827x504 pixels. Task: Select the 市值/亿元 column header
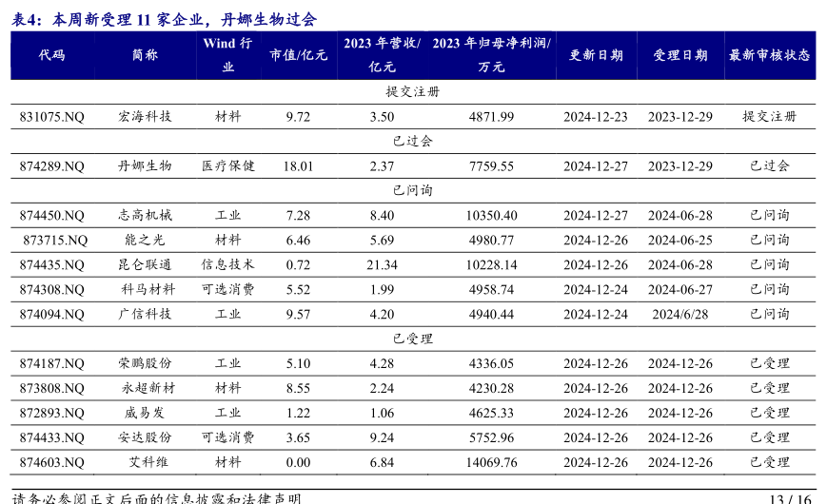click(x=298, y=55)
